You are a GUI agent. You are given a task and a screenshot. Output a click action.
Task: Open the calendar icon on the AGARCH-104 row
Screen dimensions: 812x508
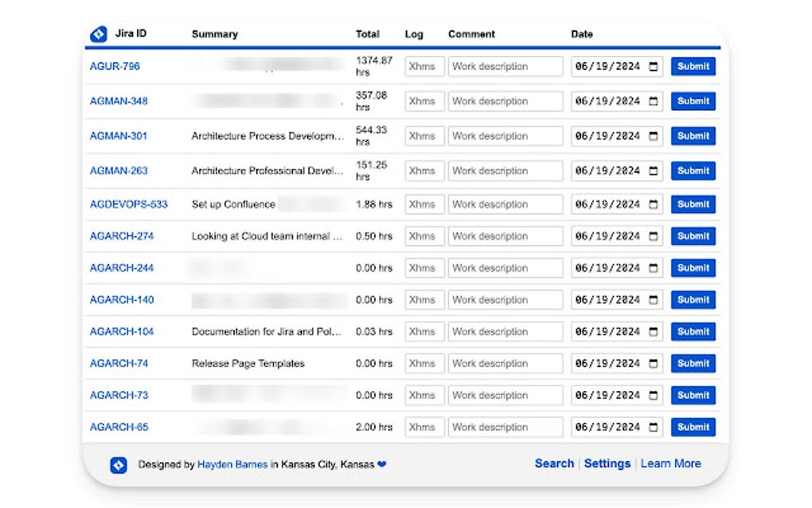[x=653, y=331]
